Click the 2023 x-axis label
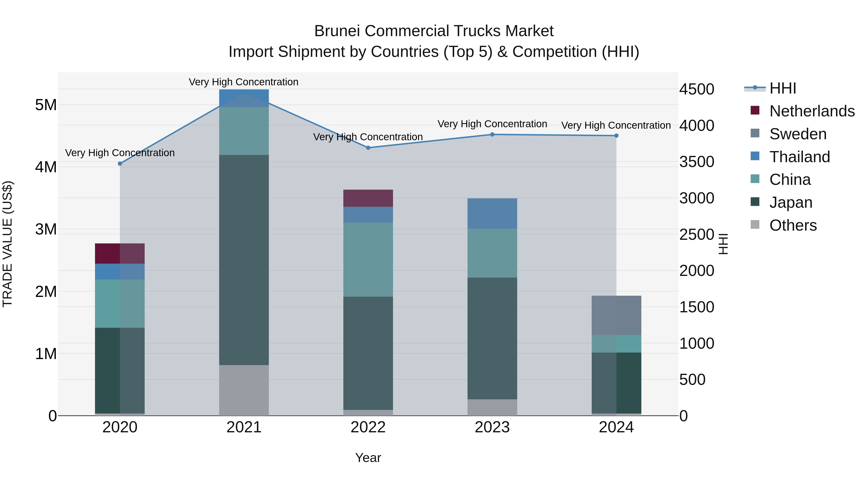 [492, 428]
